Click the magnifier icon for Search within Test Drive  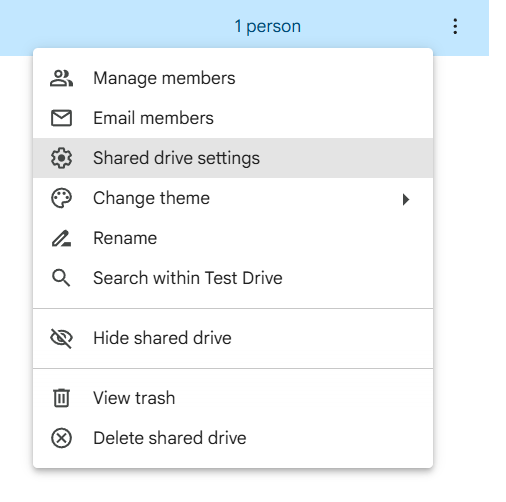click(61, 278)
